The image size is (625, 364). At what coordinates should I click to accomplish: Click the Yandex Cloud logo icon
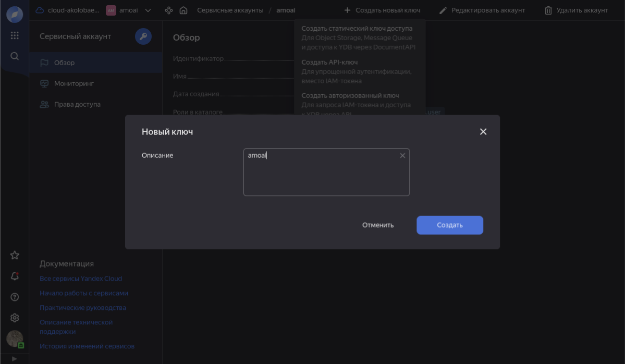[15, 15]
